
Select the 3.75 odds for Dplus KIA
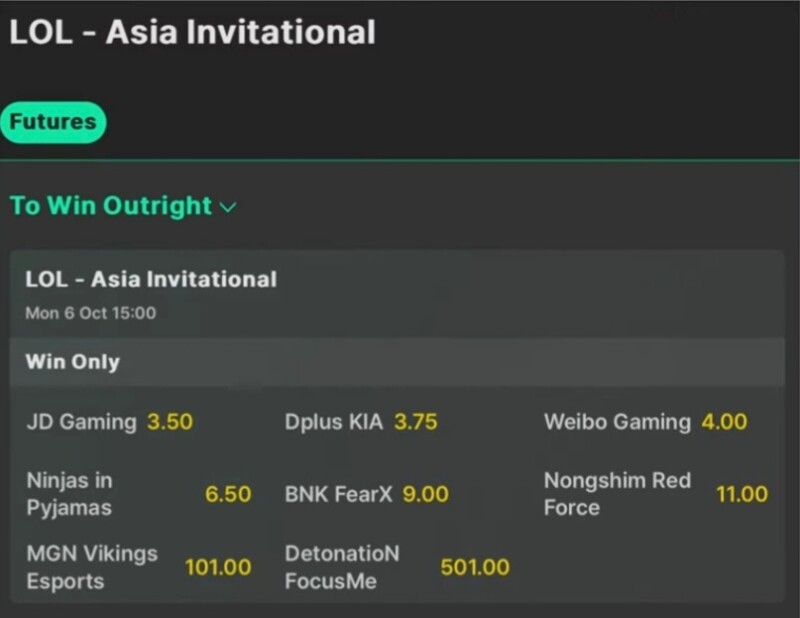pyautogui.click(x=415, y=421)
